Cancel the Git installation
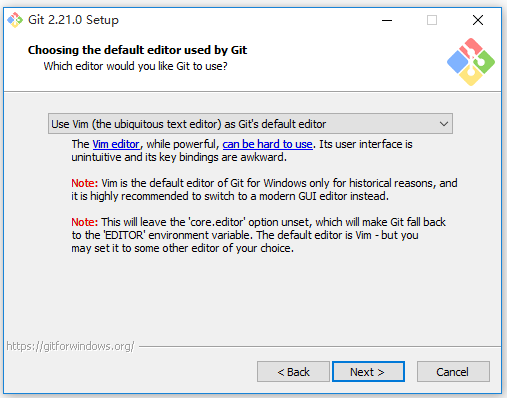Image resolution: width=507 pixels, height=398 pixels. pos(453,372)
